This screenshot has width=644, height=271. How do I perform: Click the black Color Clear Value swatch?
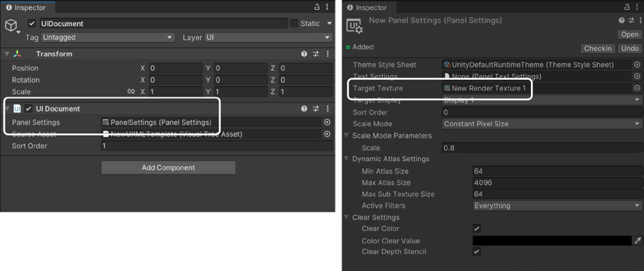pos(552,241)
